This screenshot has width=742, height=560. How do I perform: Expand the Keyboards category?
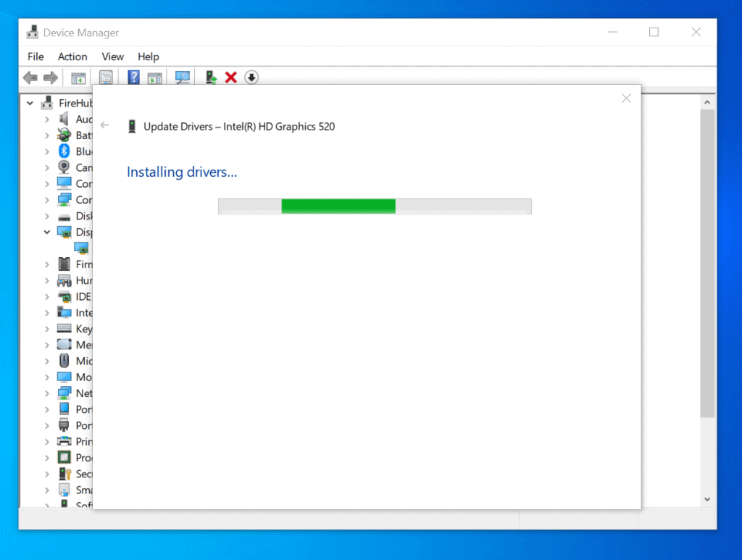(46, 328)
